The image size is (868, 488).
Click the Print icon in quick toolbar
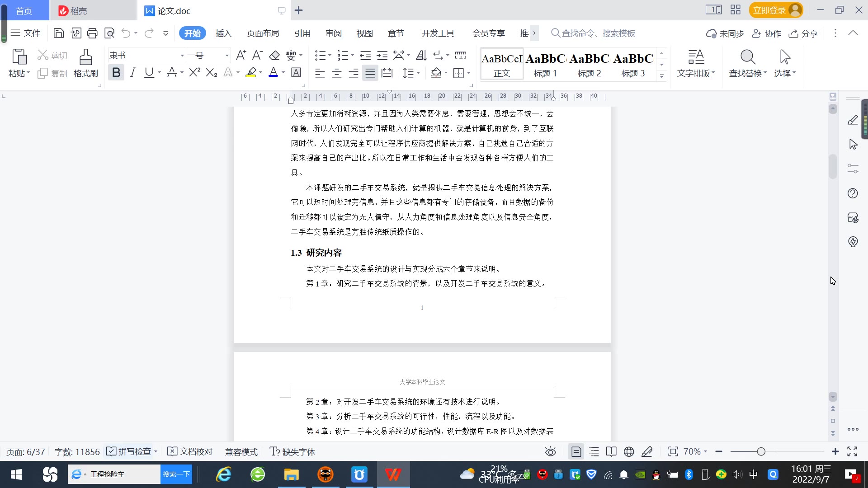pyautogui.click(x=92, y=33)
